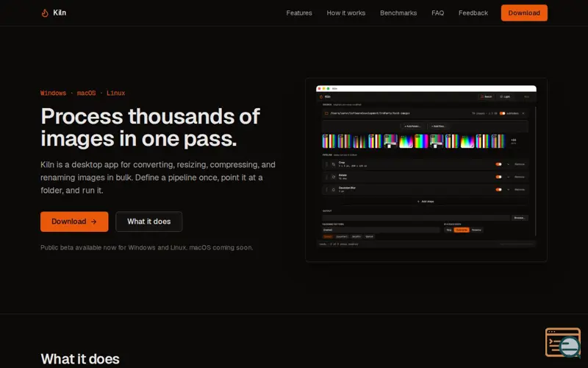Grab the drag handle of the Rotate step
588x368 pixels.
[326, 177]
